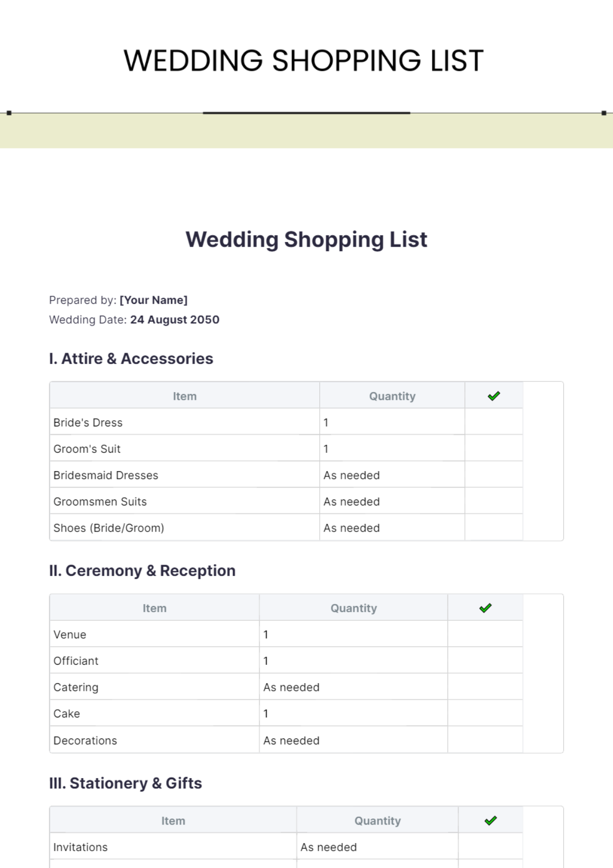Screen dimensions: 613x868
Task: Select the Shoes (Bride/Groom) item cell
Action: (184, 528)
